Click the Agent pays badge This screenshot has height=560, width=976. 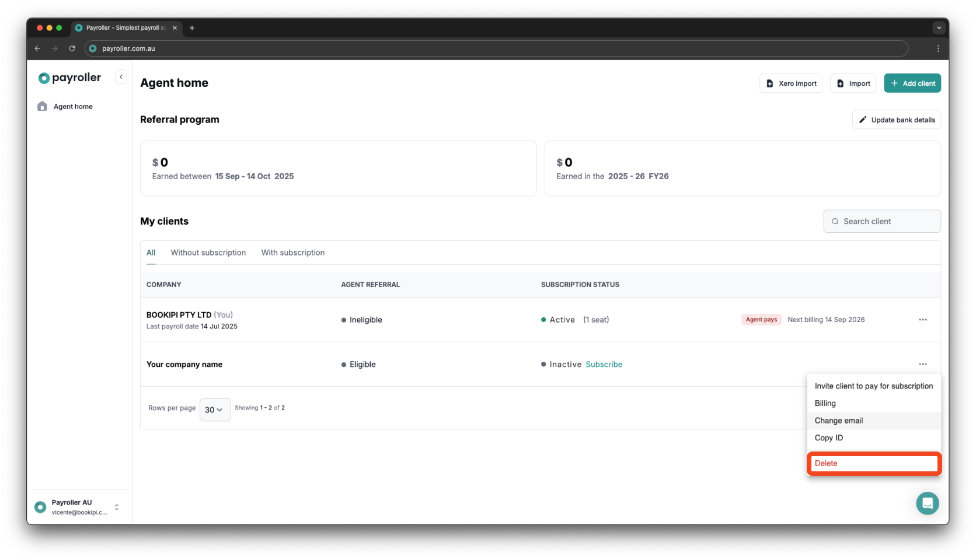tap(761, 320)
